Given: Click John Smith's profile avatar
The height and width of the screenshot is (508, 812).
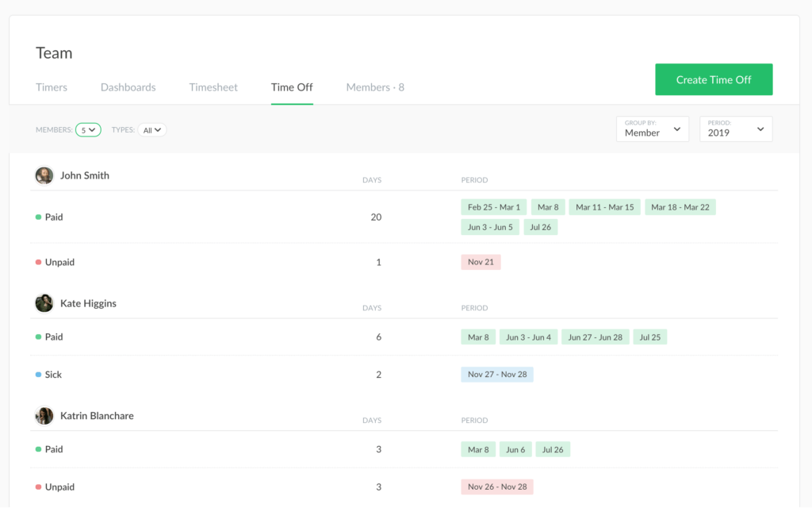Looking at the screenshot, I should pos(44,175).
